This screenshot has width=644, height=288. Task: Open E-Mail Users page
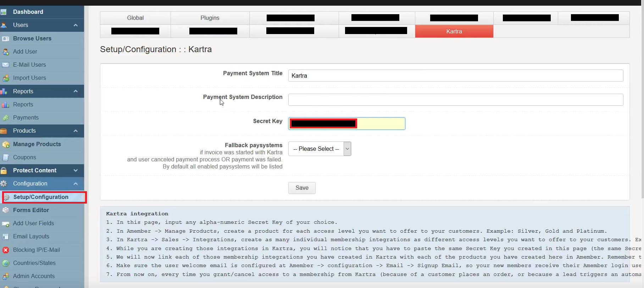(x=29, y=65)
